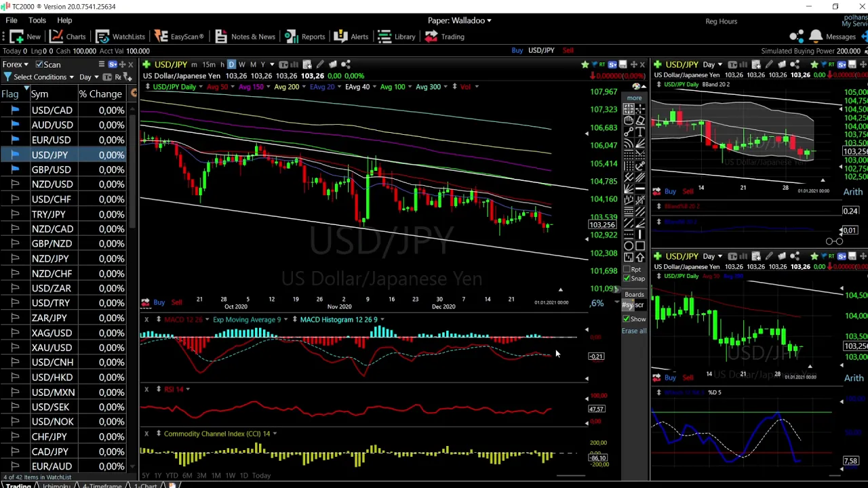Click the 'more' link in drawing palette

[x=634, y=98]
